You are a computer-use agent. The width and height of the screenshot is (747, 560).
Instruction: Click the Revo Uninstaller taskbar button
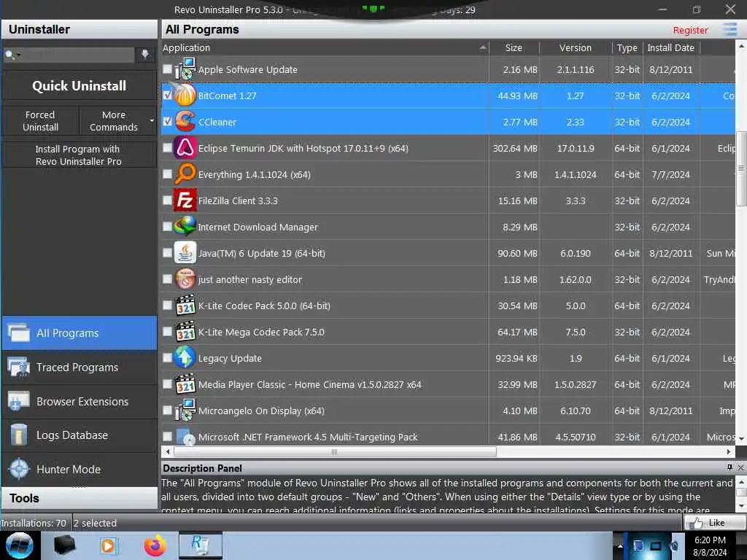pos(200,545)
